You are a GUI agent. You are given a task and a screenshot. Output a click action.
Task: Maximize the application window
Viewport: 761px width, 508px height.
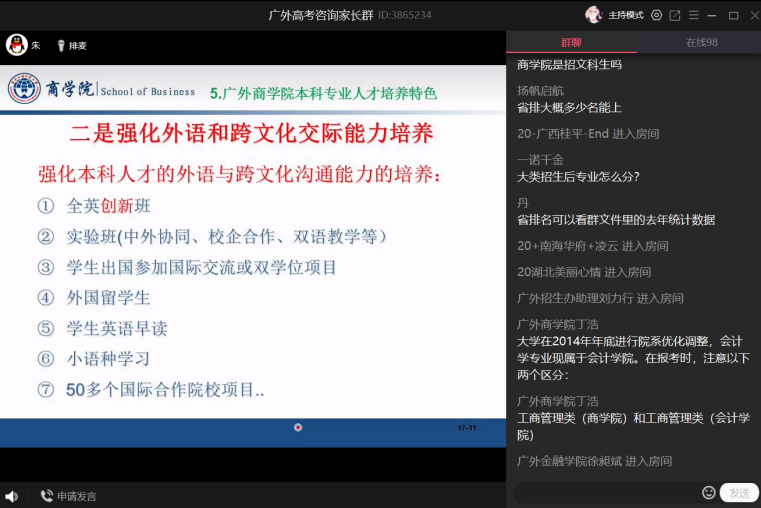(x=733, y=15)
